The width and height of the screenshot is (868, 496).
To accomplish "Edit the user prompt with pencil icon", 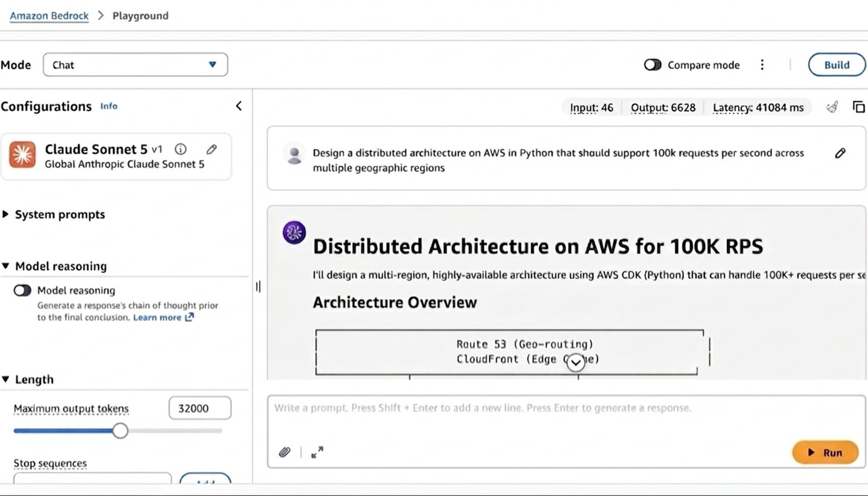I will pos(840,153).
